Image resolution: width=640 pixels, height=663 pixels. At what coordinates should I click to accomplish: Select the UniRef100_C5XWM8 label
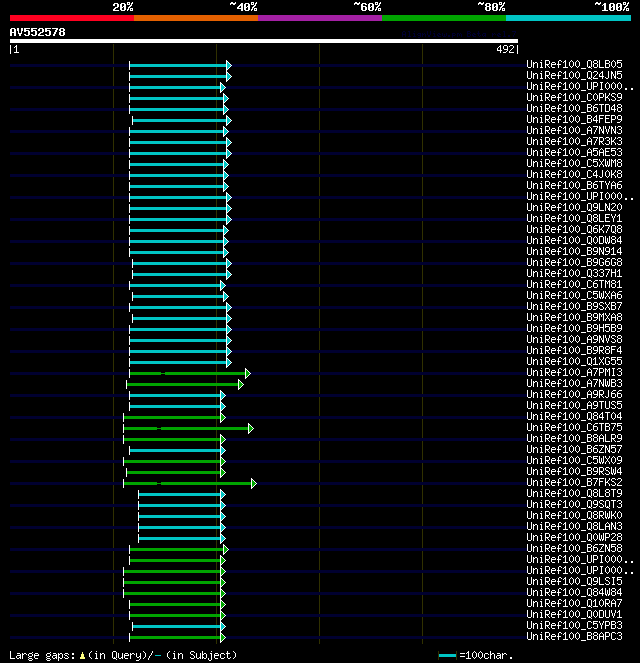[574, 163]
